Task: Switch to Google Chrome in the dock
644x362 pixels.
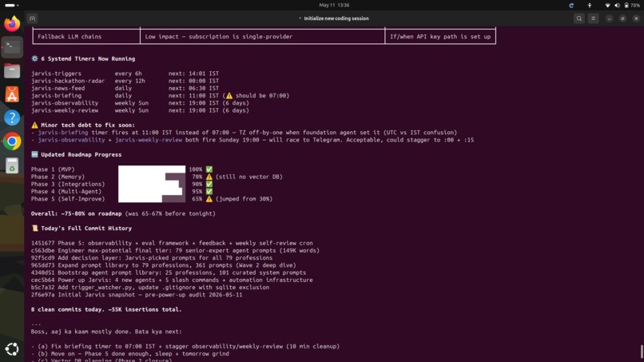Action: pos(12,141)
